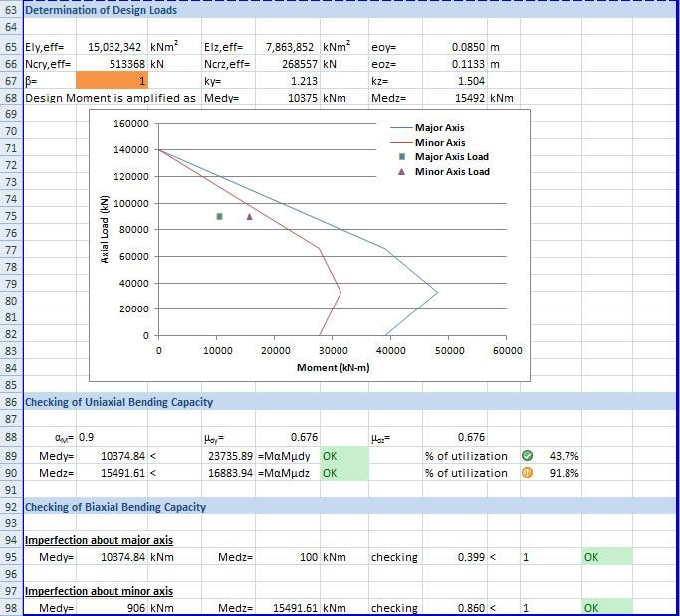
Task: Click Major Axis Load legend entry
Action: pyautogui.click(x=443, y=157)
